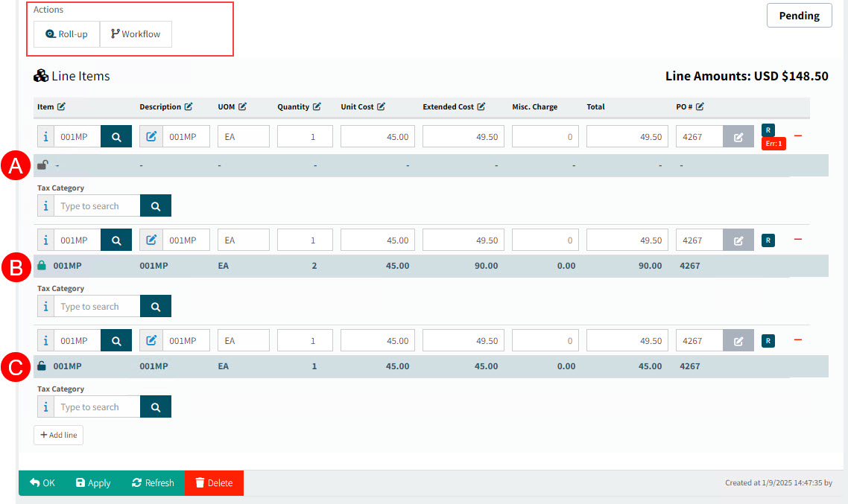Toggle the green locked padlock on second line
Screen dimensions: 848x504
click(x=42, y=266)
